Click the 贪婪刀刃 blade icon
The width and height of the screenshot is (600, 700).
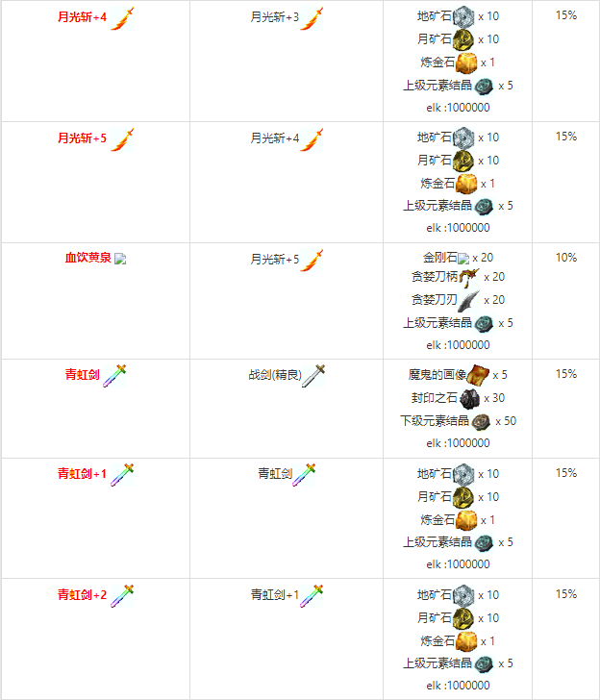pos(469,300)
